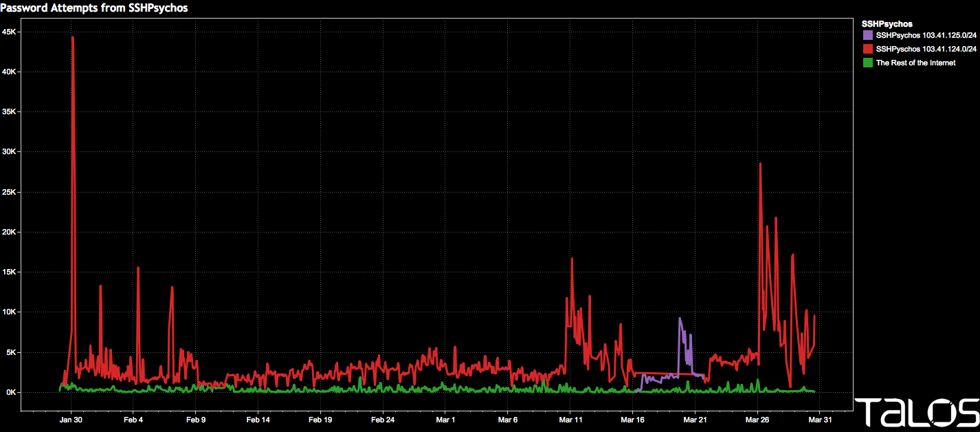980x432 pixels.
Task: Click the Feb 14 x-axis label
Action: tap(258, 419)
